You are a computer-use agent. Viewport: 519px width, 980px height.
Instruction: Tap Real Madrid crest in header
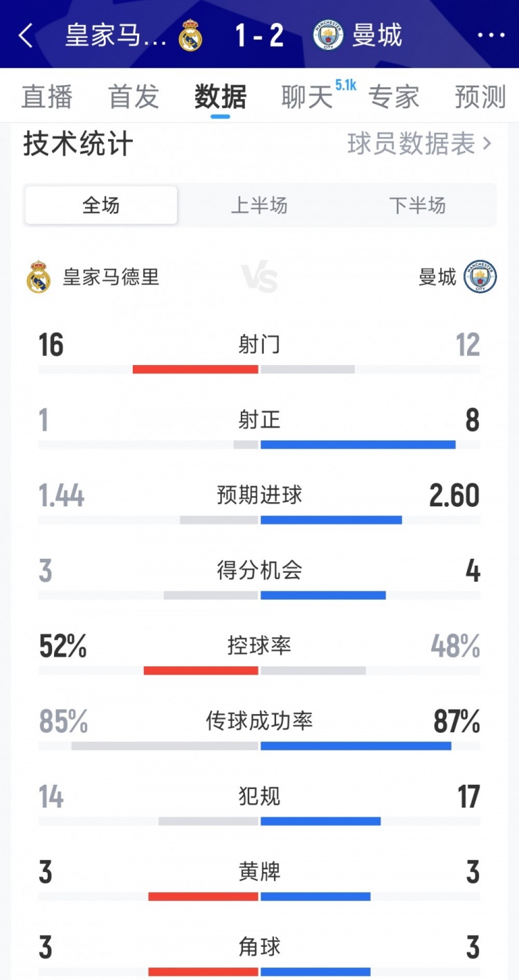[190, 37]
